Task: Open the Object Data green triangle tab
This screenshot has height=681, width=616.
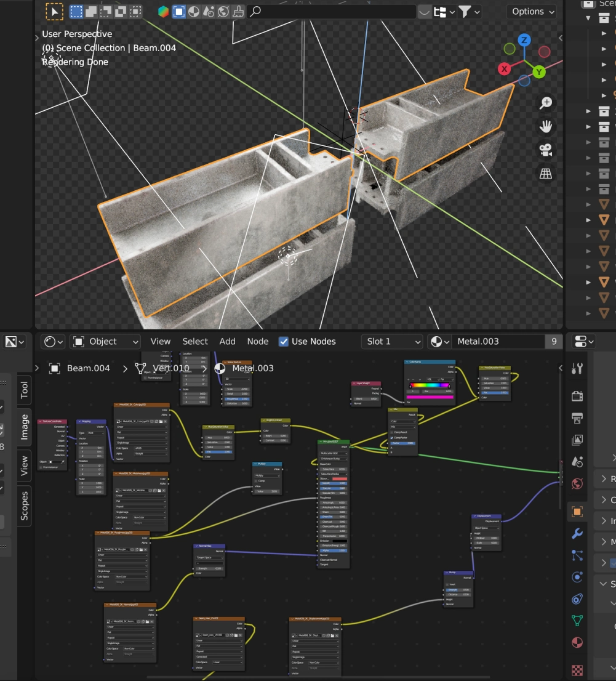Action: [577, 621]
